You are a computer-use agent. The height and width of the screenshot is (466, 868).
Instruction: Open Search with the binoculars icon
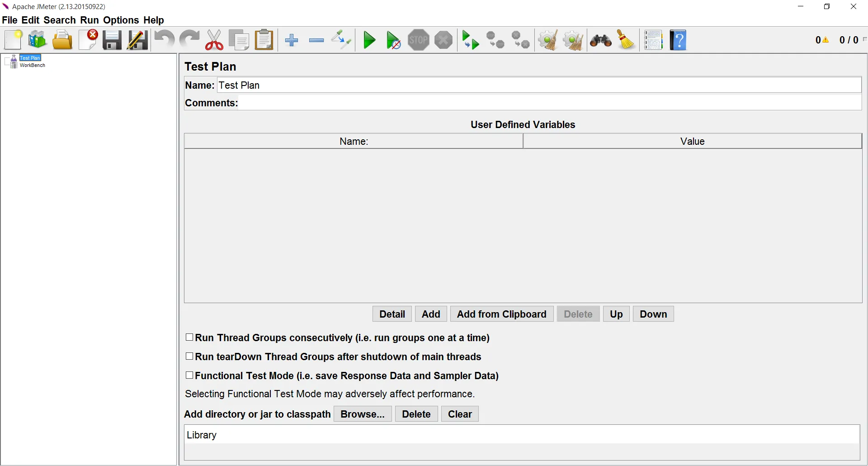click(601, 40)
